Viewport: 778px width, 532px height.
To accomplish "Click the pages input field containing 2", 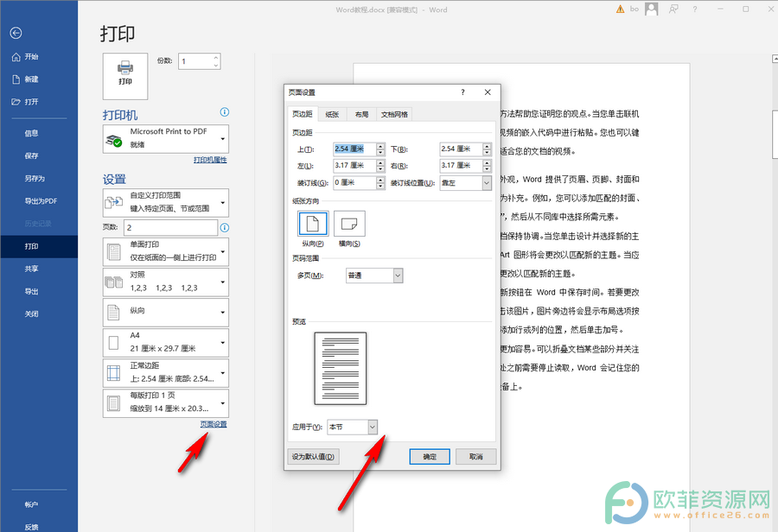I will tap(170, 228).
